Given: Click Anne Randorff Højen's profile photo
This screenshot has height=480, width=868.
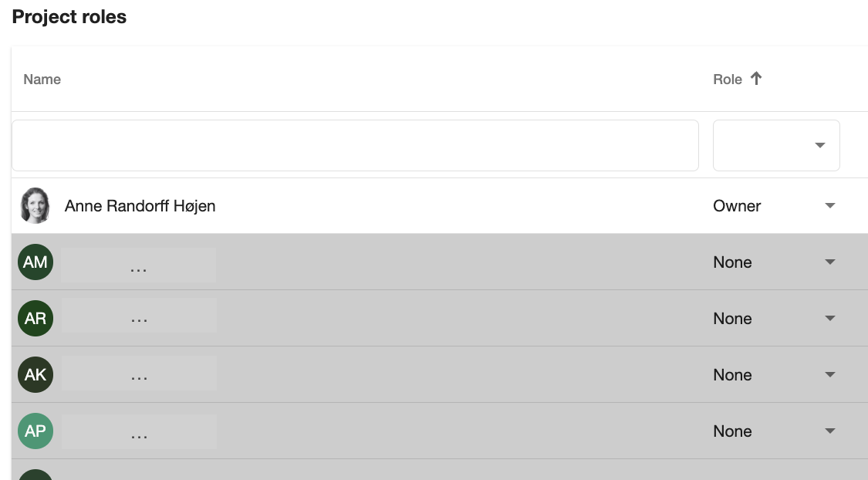Looking at the screenshot, I should pyautogui.click(x=35, y=205).
